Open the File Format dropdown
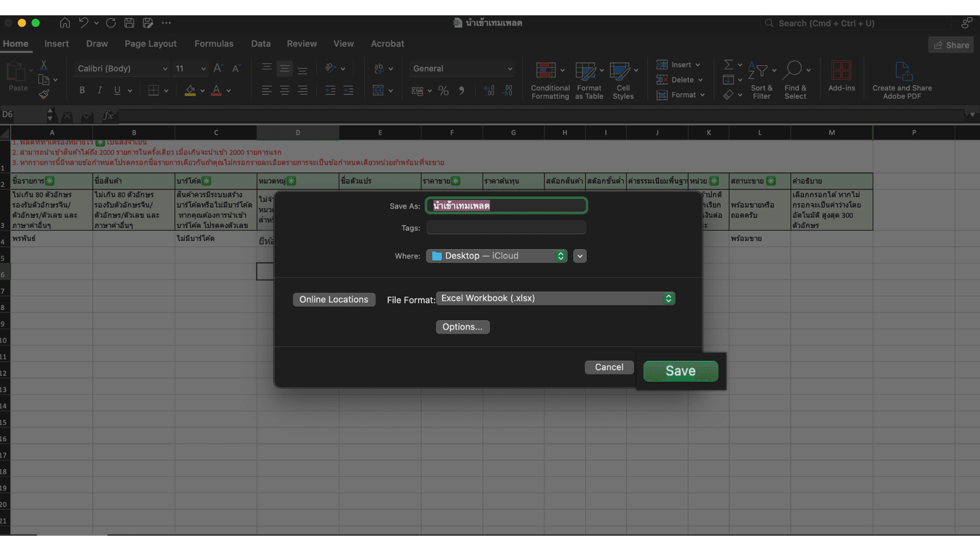980x551 pixels. (555, 298)
